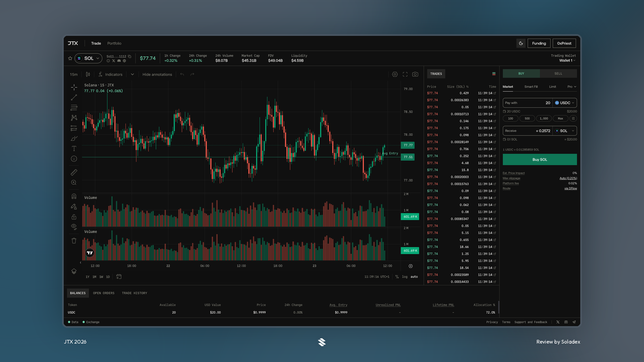Select the crosshair cursor tool
Screen dimensions: 644x362
[74, 87]
